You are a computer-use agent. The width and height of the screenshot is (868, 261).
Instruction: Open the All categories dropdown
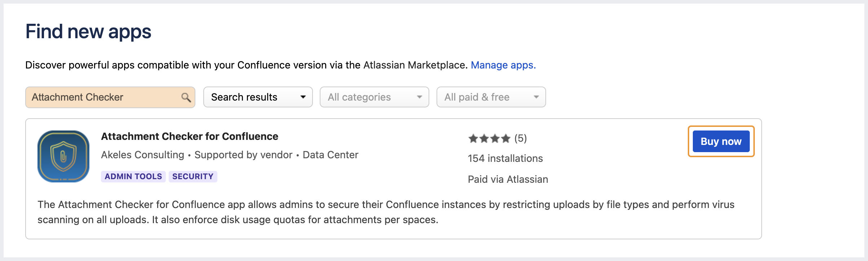tap(374, 97)
